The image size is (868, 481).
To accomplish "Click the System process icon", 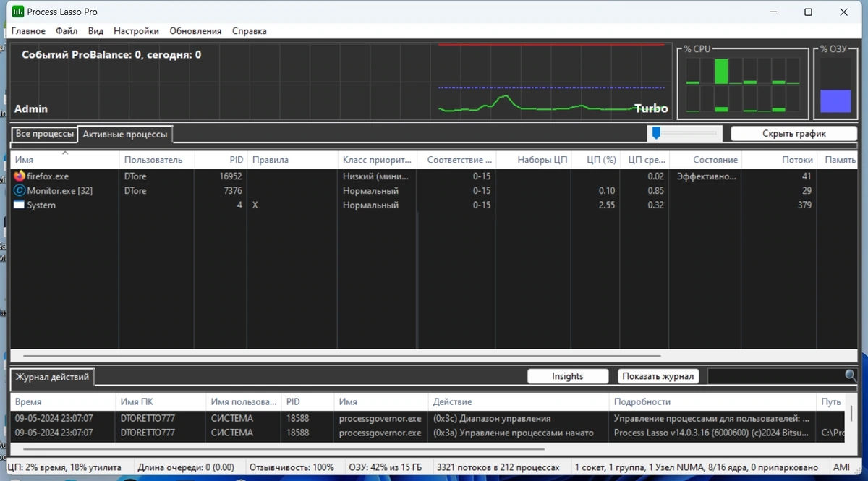I will click(19, 205).
